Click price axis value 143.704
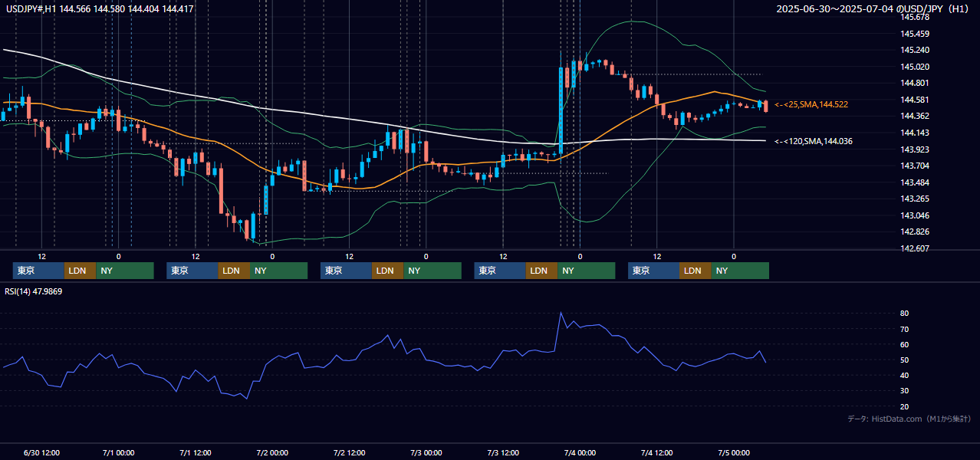980x460 pixels. (915, 166)
